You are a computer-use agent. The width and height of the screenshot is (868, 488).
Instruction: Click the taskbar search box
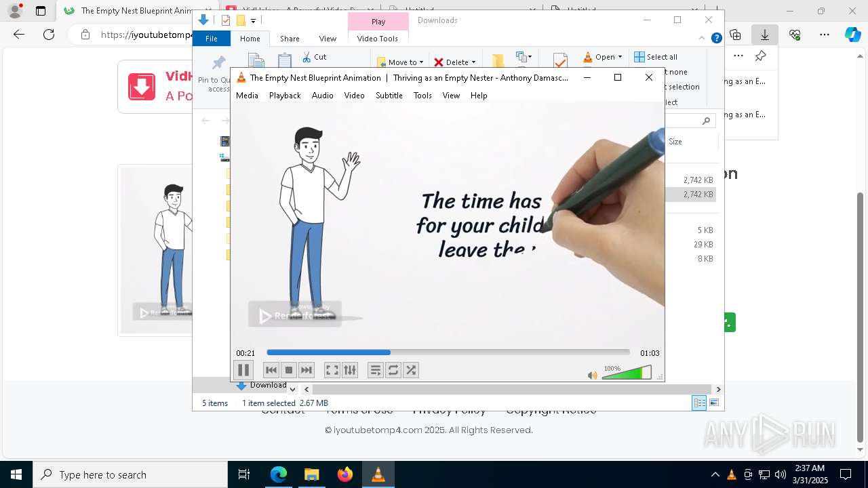(x=130, y=474)
